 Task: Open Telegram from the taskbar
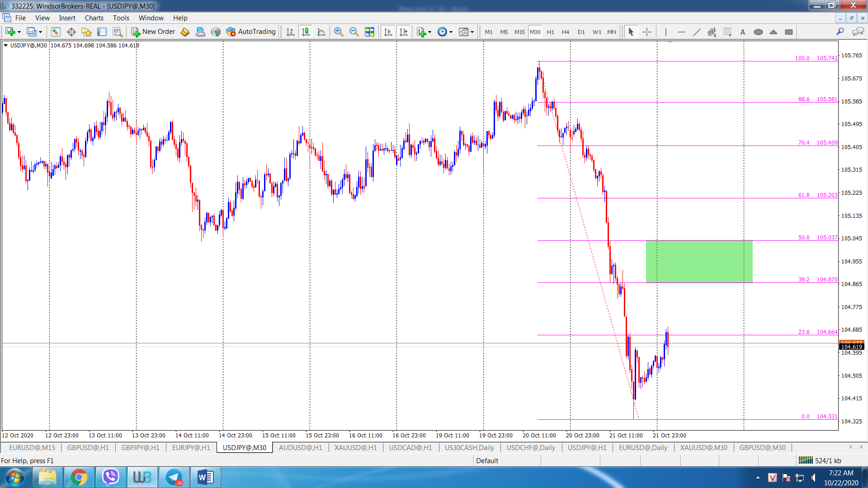click(174, 477)
